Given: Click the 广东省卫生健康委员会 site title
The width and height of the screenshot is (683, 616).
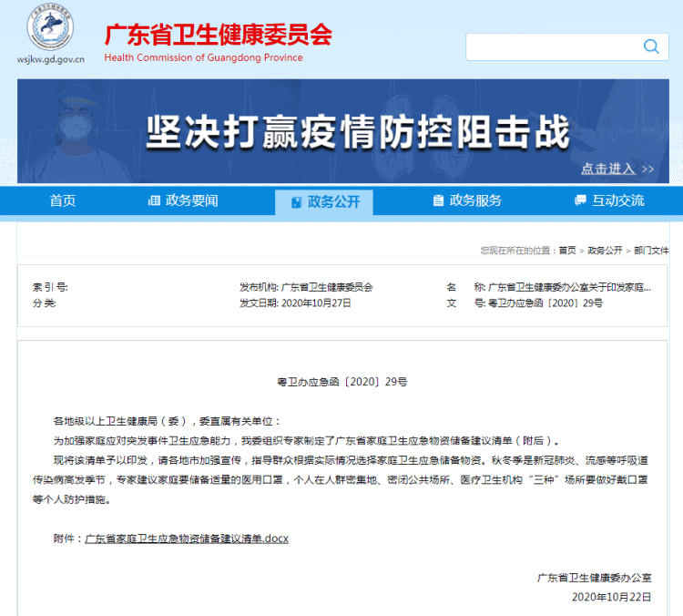Looking at the screenshot, I should point(218,36).
